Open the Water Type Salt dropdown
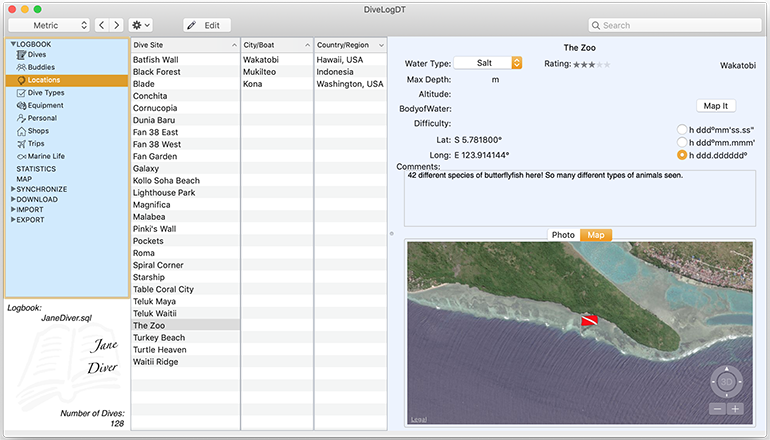 tap(488, 63)
